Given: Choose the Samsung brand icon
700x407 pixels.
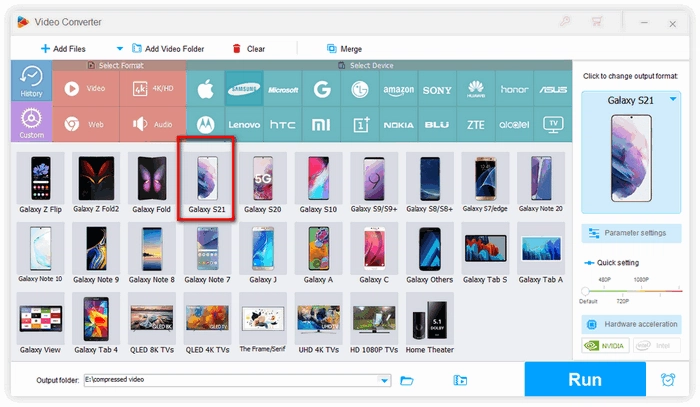Looking at the screenshot, I should [244, 89].
